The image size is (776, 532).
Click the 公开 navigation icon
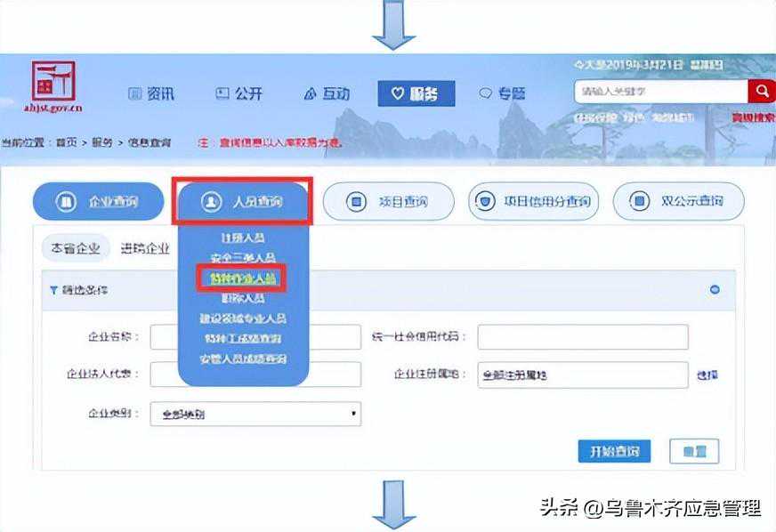click(222, 93)
